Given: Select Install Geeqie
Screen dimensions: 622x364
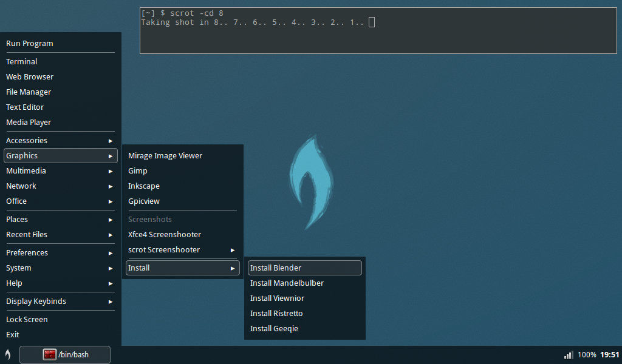Looking at the screenshot, I should point(305,329).
